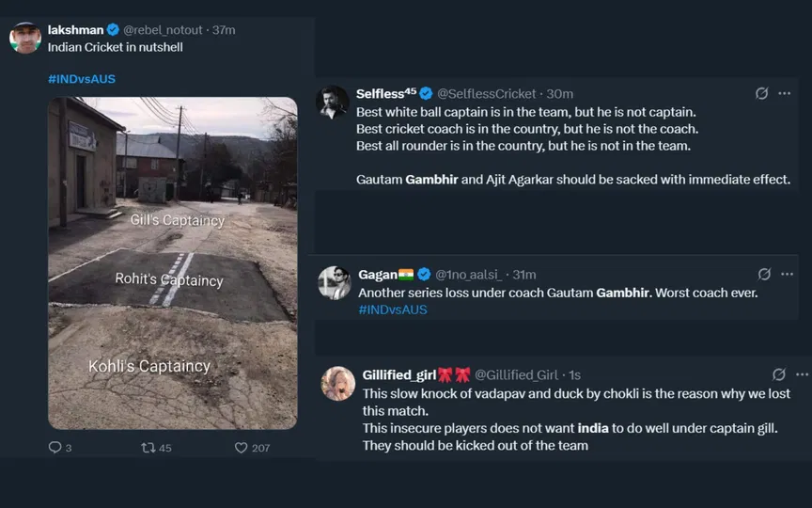This screenshot has width=812, height=508.
Task: Click the 37m timestamp on lakshman's tweet
Action: point(224,30)
